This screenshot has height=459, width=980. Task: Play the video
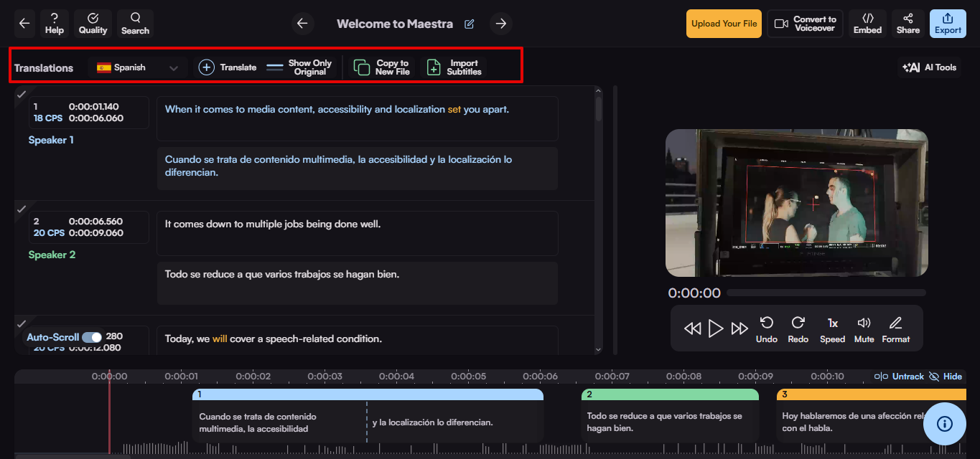click(715, 328)
